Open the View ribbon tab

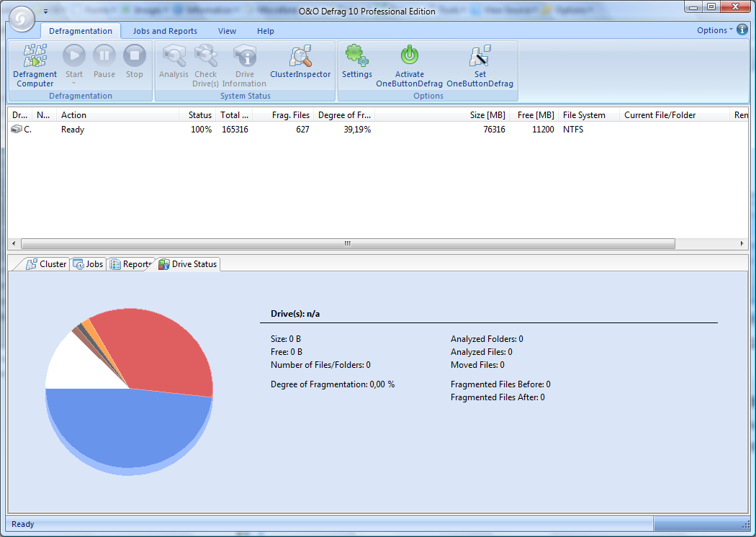pos(227,31)
